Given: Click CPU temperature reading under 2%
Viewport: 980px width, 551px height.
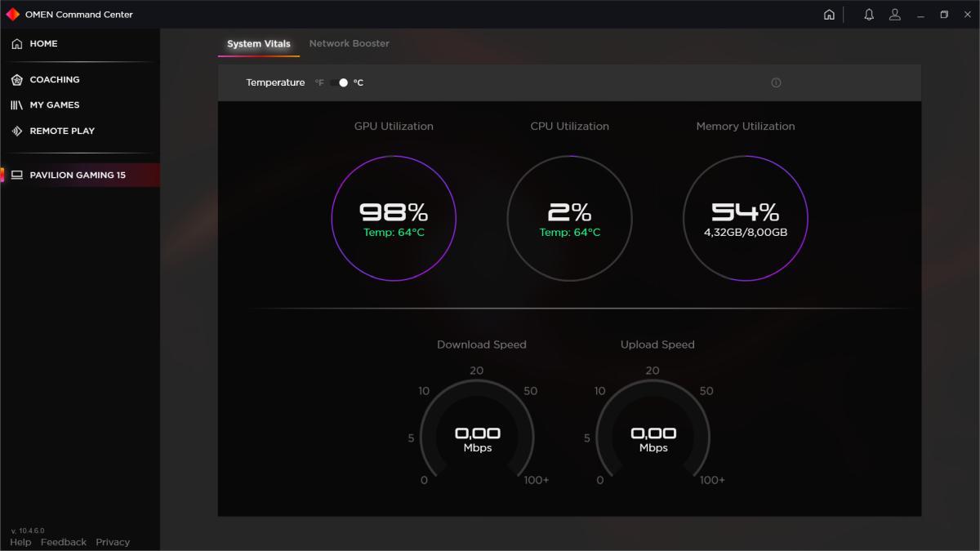Looking at the screenshot, I should pos(569,233).
